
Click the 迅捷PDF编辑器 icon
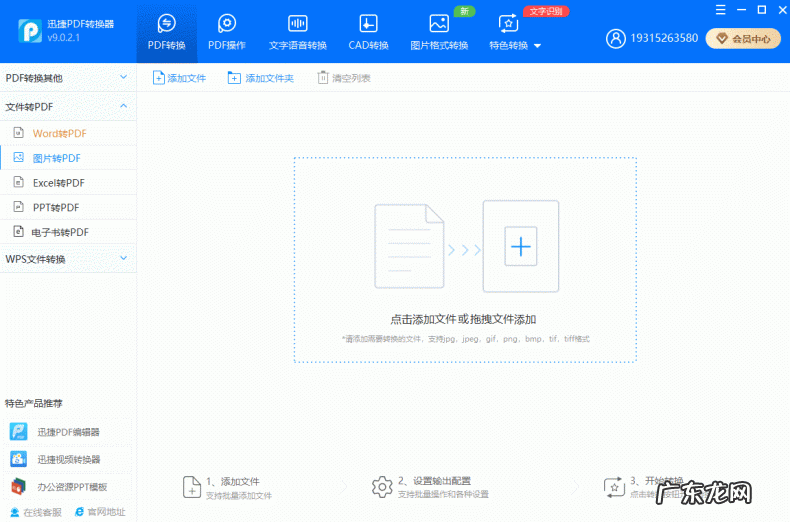[19, 432]
